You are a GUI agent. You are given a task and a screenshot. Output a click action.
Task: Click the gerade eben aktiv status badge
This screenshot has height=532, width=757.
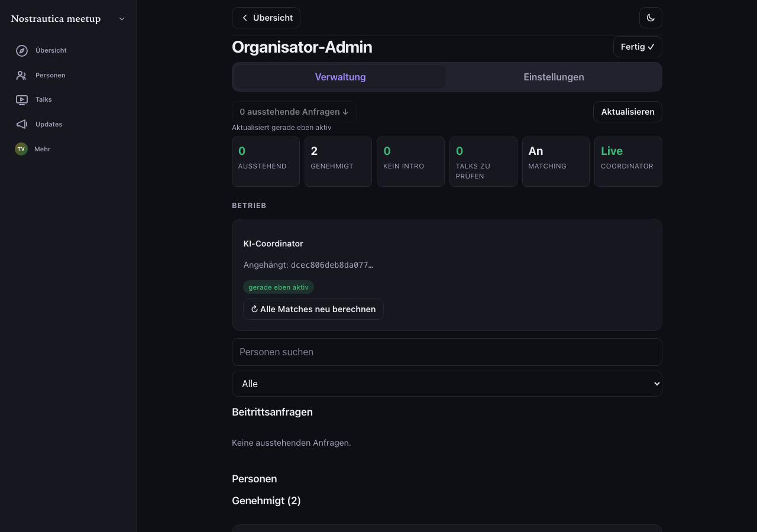pyautogui.click(x=279, y=287)
